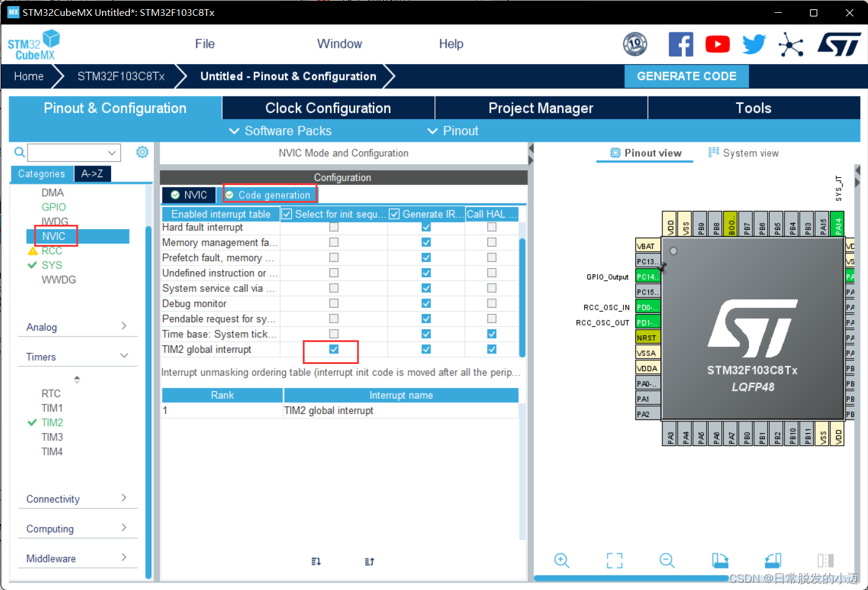Image resolution: width=868 pixels, height=590 pixels.
Task: Select the PC13 pin on the chip
Action: point(648,261)
